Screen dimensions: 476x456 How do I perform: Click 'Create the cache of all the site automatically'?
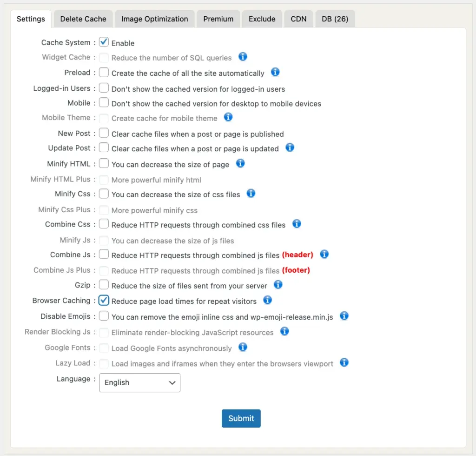click(188, 73)
